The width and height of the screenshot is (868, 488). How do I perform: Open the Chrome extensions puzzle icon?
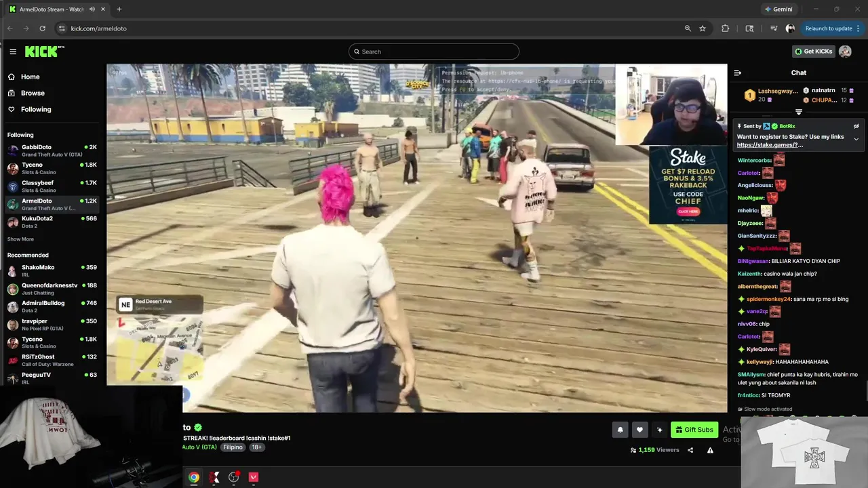[x=726, y=28]
